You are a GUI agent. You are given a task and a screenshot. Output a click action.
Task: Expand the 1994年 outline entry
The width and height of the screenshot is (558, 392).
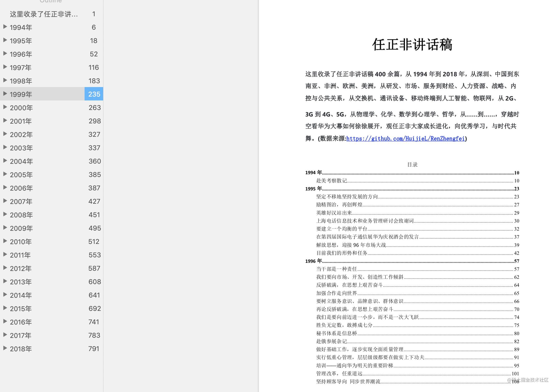[5, 27]
